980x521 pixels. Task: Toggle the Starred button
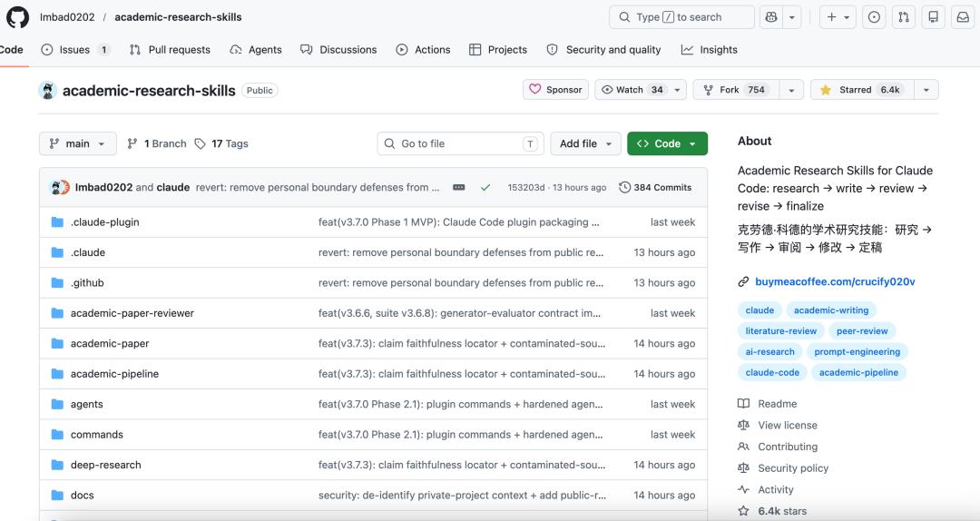(862, 90)
